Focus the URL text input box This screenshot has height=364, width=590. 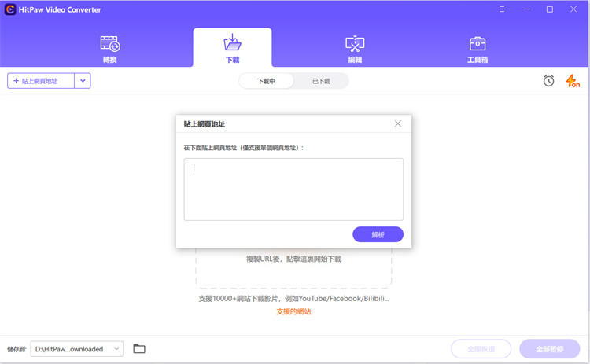click(293, 189)
